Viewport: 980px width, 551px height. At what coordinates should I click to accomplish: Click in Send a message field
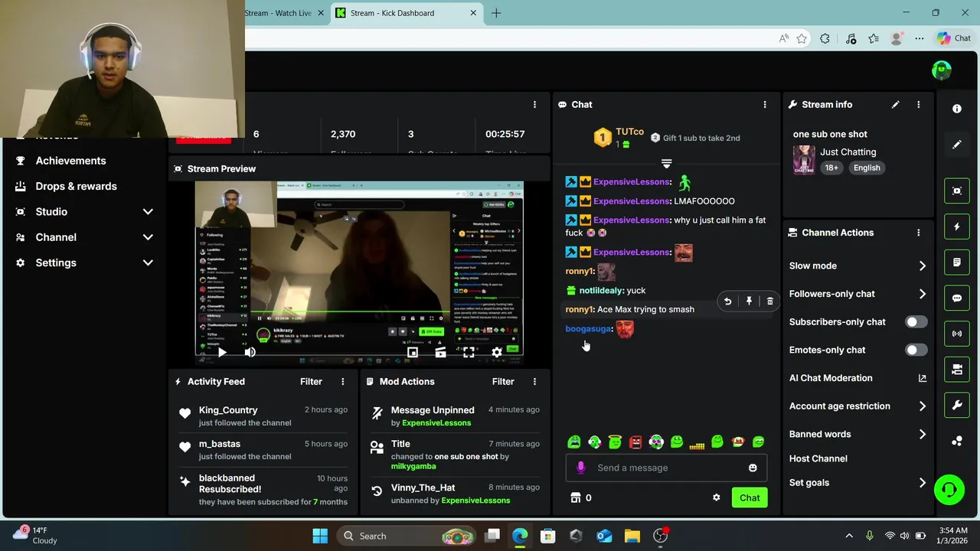(666, 468)
